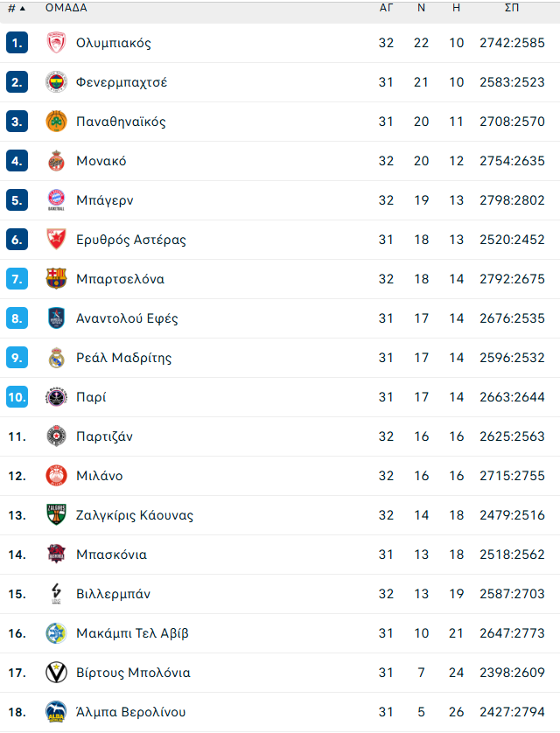Screen dimensions: 560x733
Task: Sort table by ΟΜΑΔΑ column header
Action: point(66,8)
